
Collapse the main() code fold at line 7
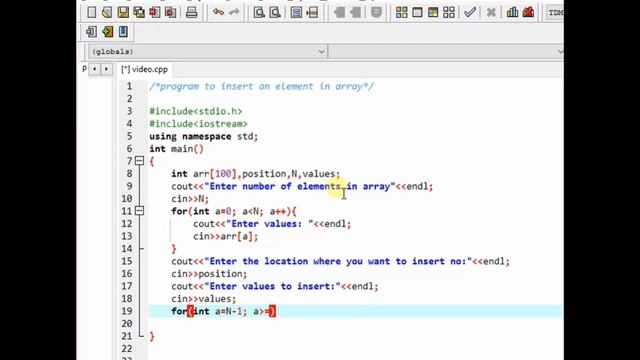point(140,161)
